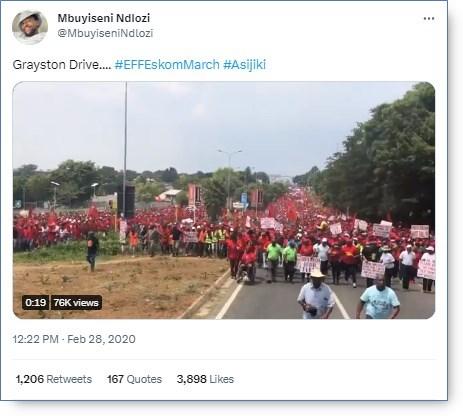463x416 pixels.
Task: View the 3,898 Likes list
Action: pos(205,379)
